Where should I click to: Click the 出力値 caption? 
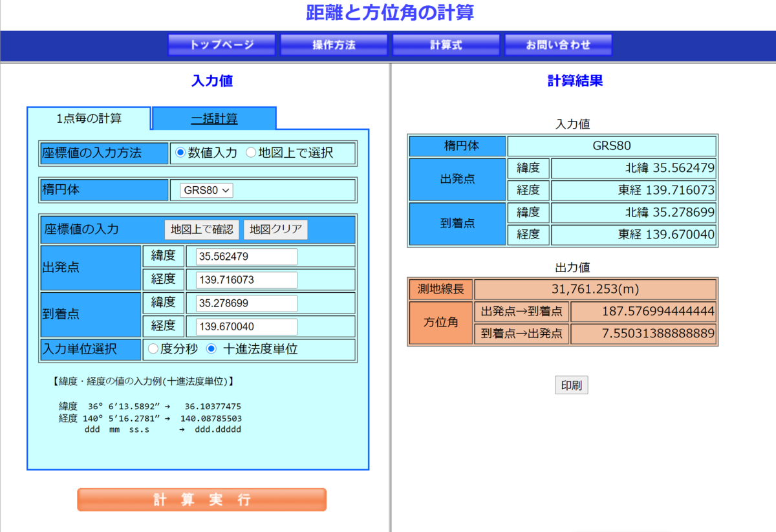point(573,267)
